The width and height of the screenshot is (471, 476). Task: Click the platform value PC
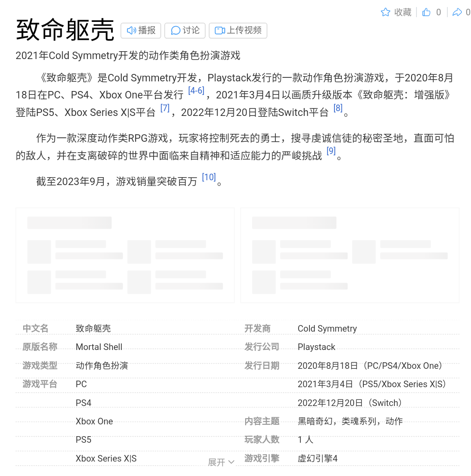click(81, 384)
